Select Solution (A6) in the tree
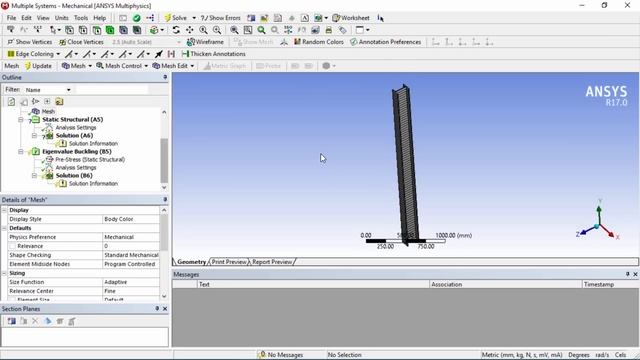 pyautogui.click(x=74, y=136)
